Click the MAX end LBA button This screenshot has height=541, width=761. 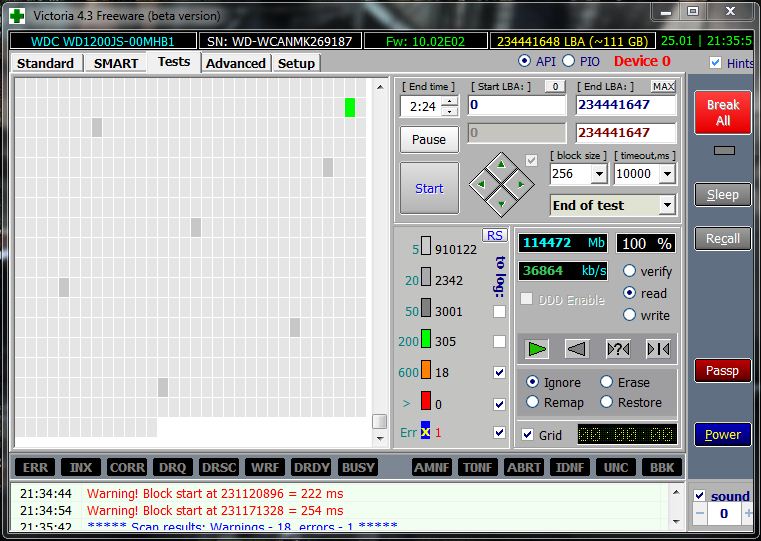click(x=663, y=87)
